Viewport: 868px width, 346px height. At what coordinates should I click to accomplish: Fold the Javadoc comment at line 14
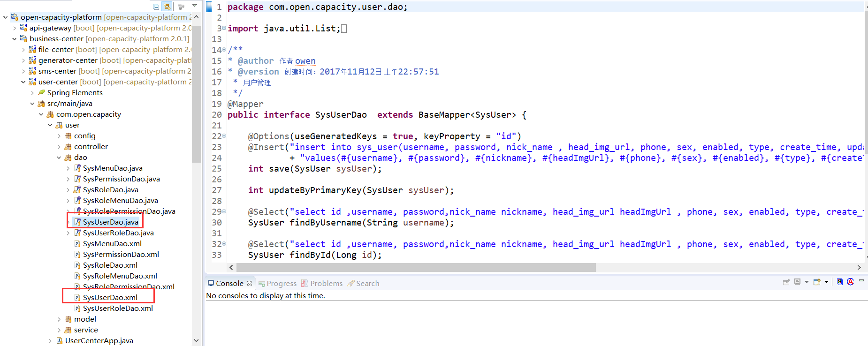click(x=224, y=50)
